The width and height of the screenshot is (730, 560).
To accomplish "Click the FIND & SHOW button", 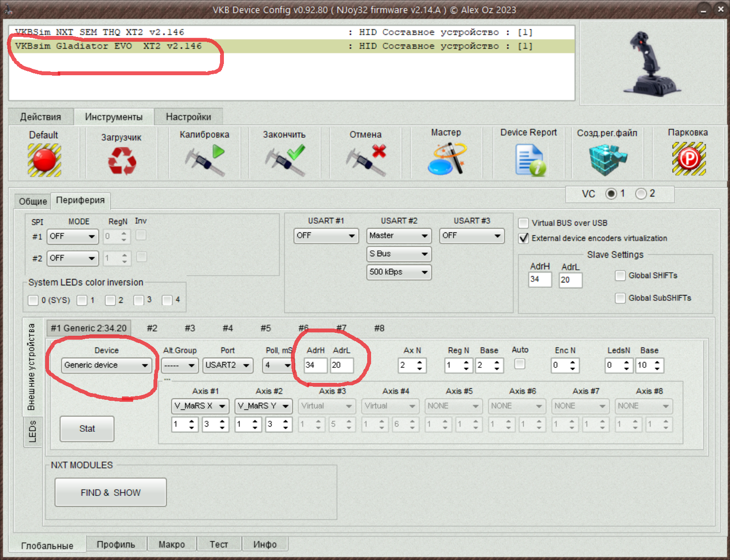I will tap(111, 493).
